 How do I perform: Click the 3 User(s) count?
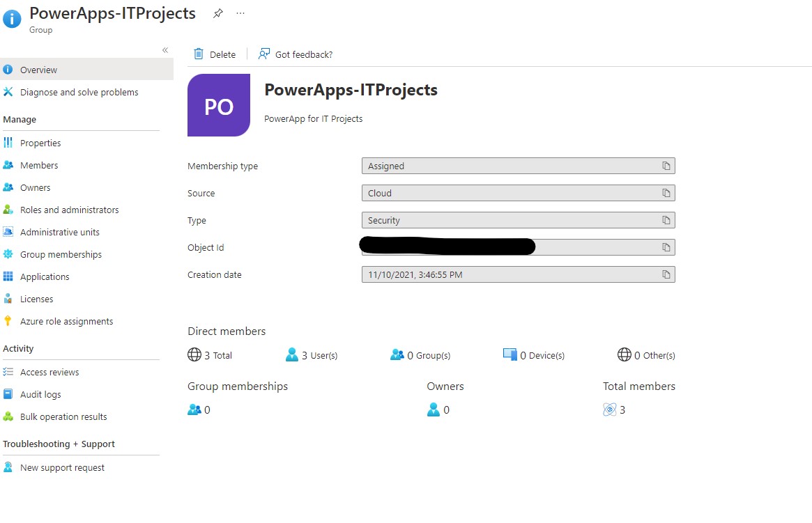click(x=312, y=355)
